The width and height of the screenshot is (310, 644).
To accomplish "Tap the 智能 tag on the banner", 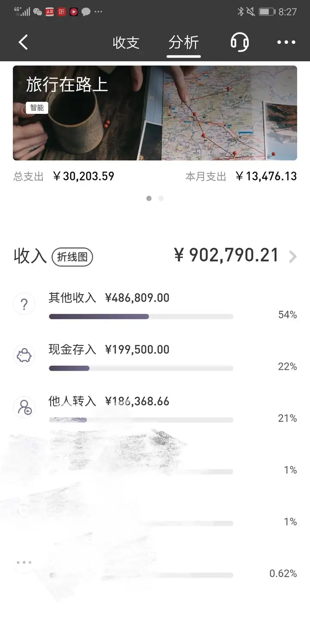I will point(37,108).
